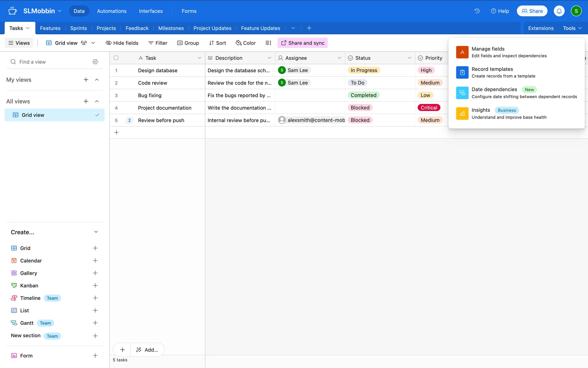Image resolution: width=588 pixels, height=368 pixels.
Task: Expand the Tools dropdown menu
Action: pos(572,28)
